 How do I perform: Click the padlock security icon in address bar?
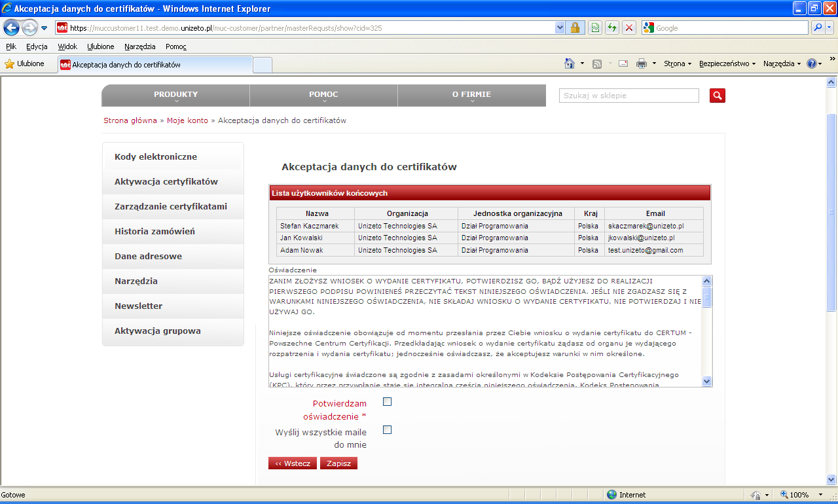575,27
